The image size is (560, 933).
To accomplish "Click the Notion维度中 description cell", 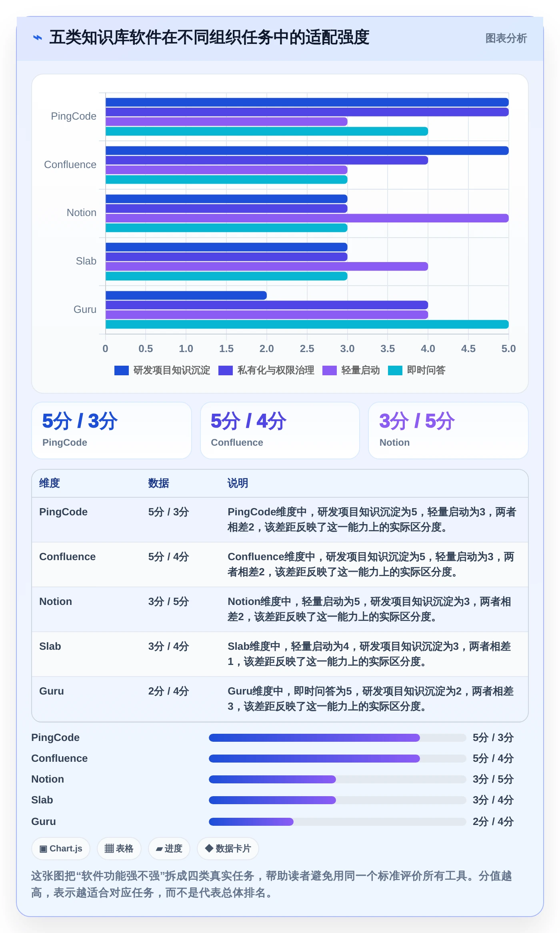I will pyautogui.click(x=369, y=609).
